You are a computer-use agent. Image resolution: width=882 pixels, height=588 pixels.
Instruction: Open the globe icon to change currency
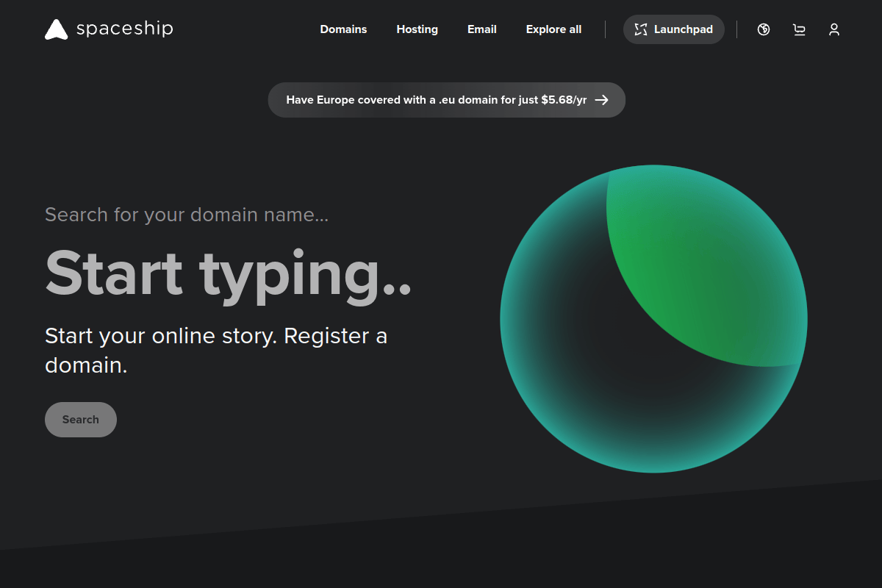coord(763,29)
